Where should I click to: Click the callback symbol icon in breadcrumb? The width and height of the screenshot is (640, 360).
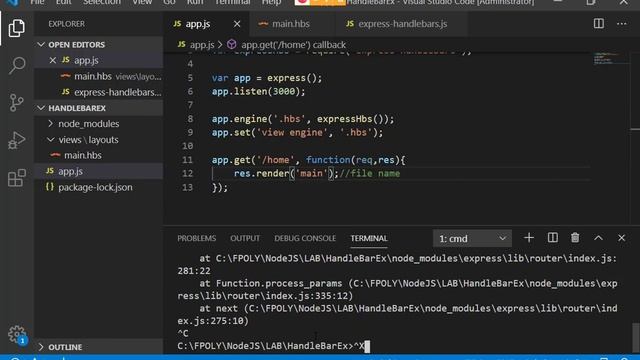[x=231, y=44]
